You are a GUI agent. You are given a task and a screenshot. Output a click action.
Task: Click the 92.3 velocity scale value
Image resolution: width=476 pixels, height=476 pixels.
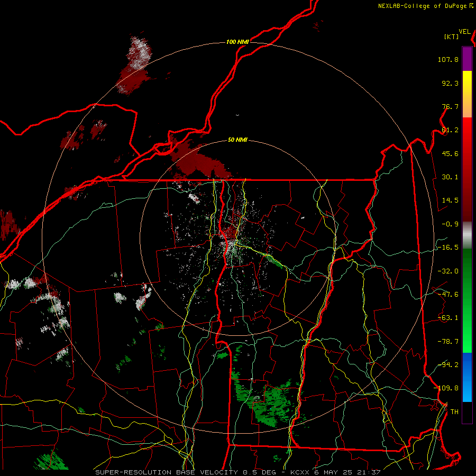(450, 83)
